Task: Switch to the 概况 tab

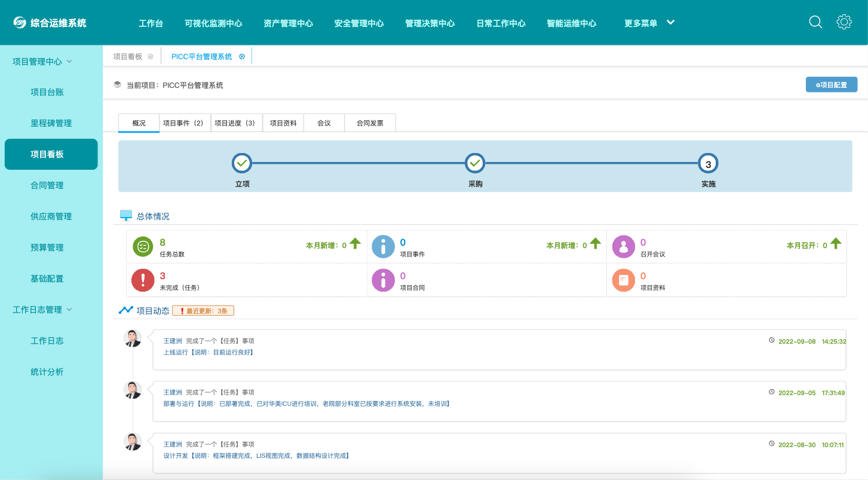Action: [139, 123]
